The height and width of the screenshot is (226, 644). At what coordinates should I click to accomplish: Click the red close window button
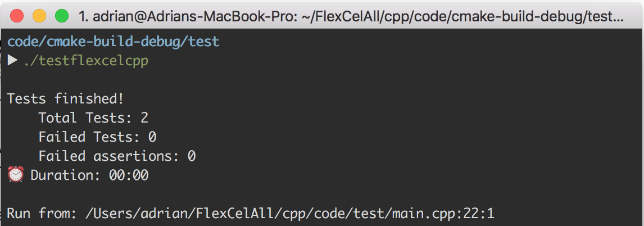pyautogui.click(x=17, y=16)
